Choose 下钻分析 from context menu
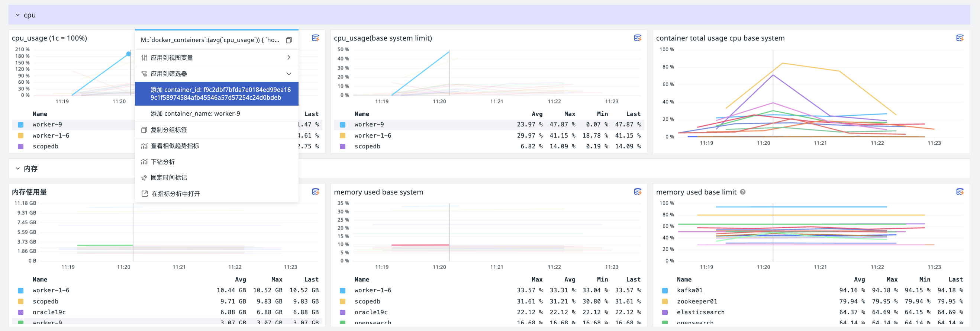This screenshot has height=331, width=980. [x=163, y=162]
